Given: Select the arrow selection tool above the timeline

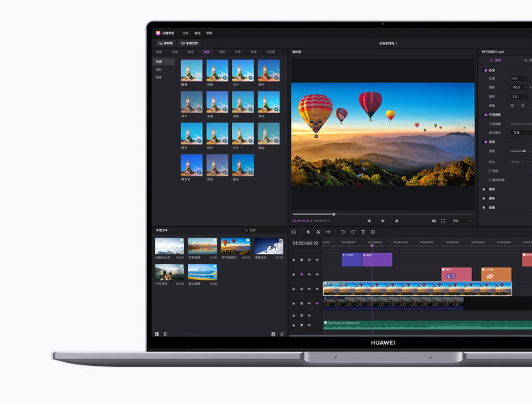Looking at the screenshot, I should point(309,232).
